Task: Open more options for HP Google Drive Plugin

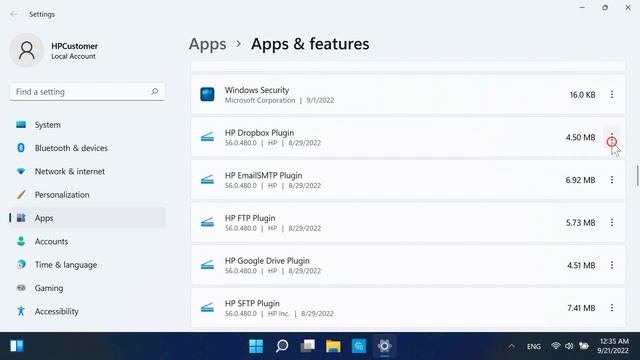Action: tap(611, 265)
